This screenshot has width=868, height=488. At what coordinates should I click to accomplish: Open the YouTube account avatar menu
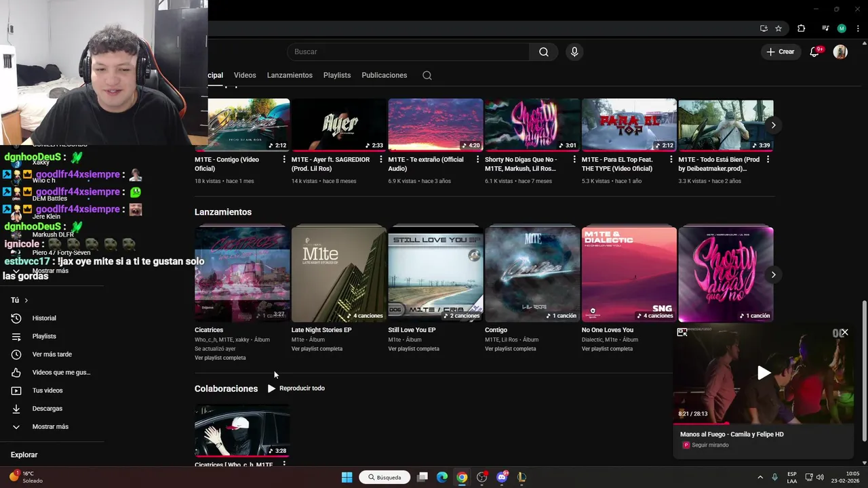(840, 52)
